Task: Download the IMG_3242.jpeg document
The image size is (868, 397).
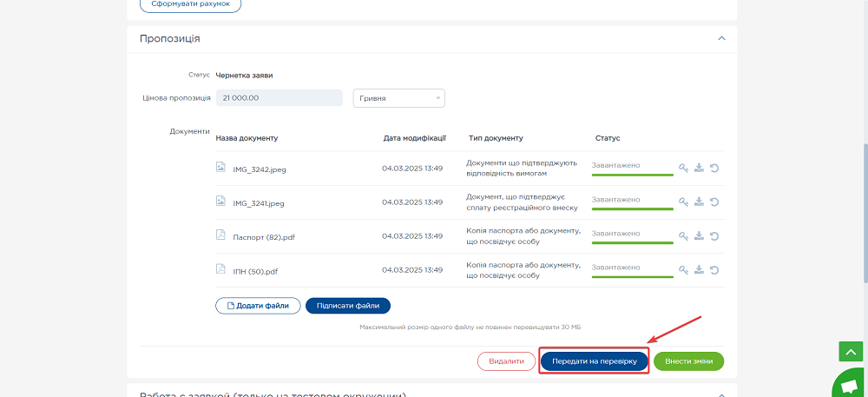Action: click(699, 169)
